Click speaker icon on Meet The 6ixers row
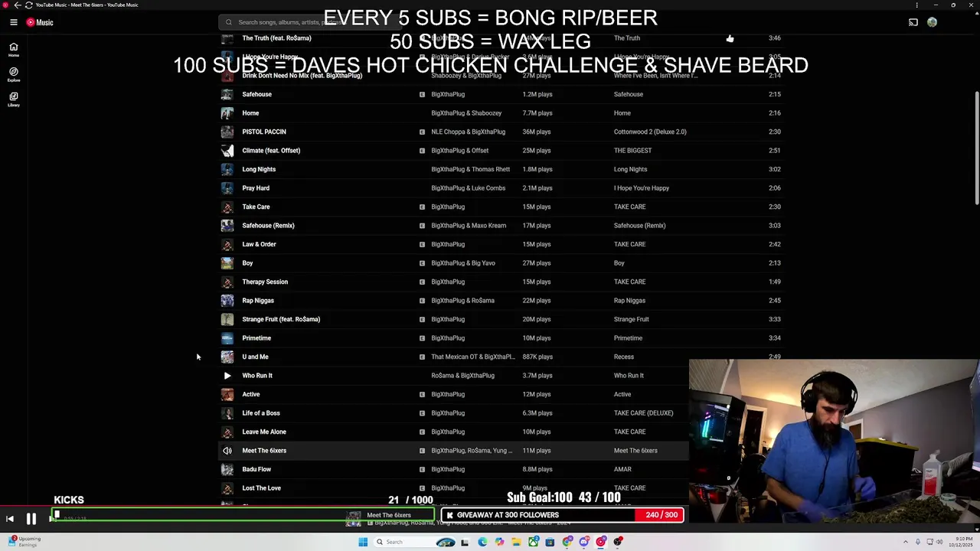This screenshot has height=551, width=980. tap(227, 450)
